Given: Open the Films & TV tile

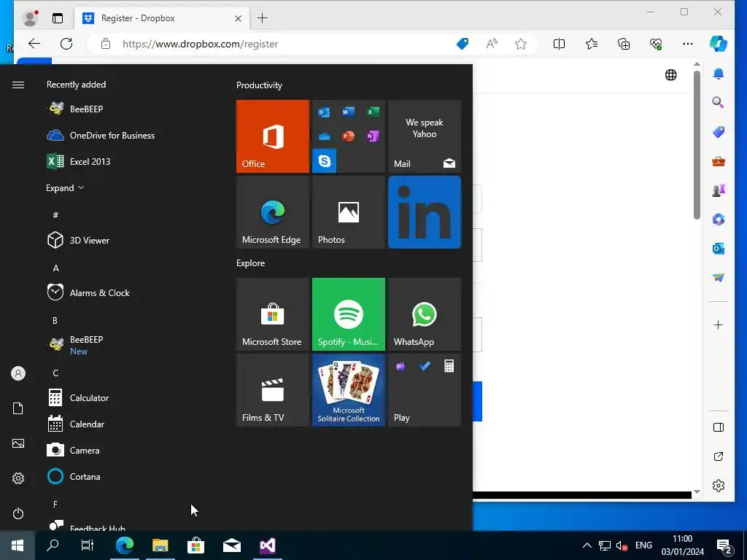Looking at the screenshot, I should pyautogui.click(x=273, y=390).
